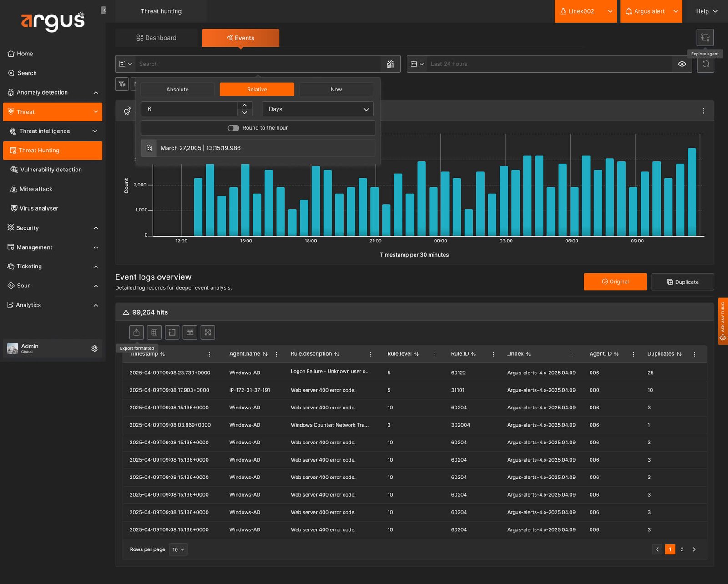Click the query builder icon in search
The width and height of the screenshot is (728, 584).
[x=390, y=64]
